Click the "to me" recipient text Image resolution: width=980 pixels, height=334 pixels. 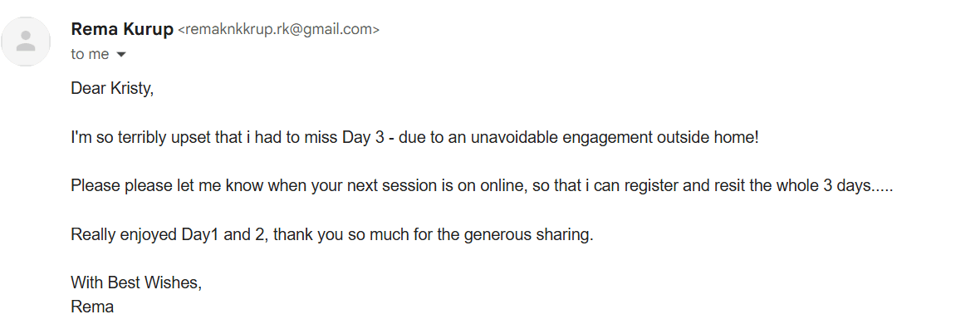point(90,55)
